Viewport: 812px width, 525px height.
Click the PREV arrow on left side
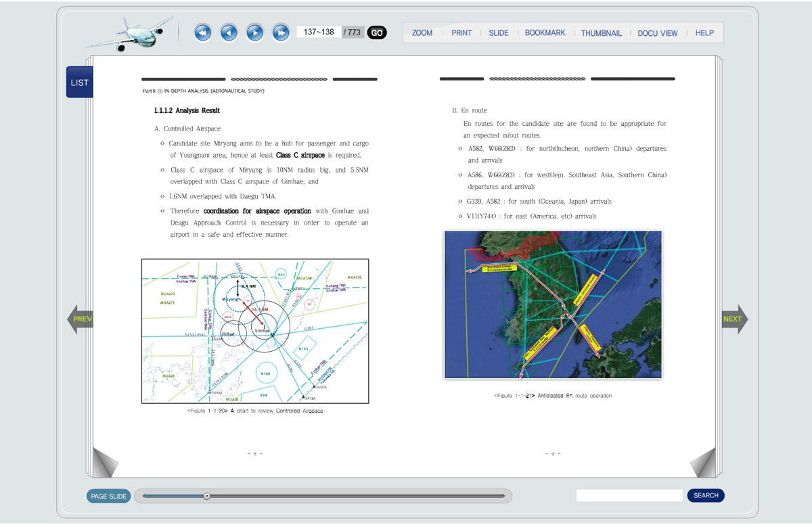(x=80, y=319)
